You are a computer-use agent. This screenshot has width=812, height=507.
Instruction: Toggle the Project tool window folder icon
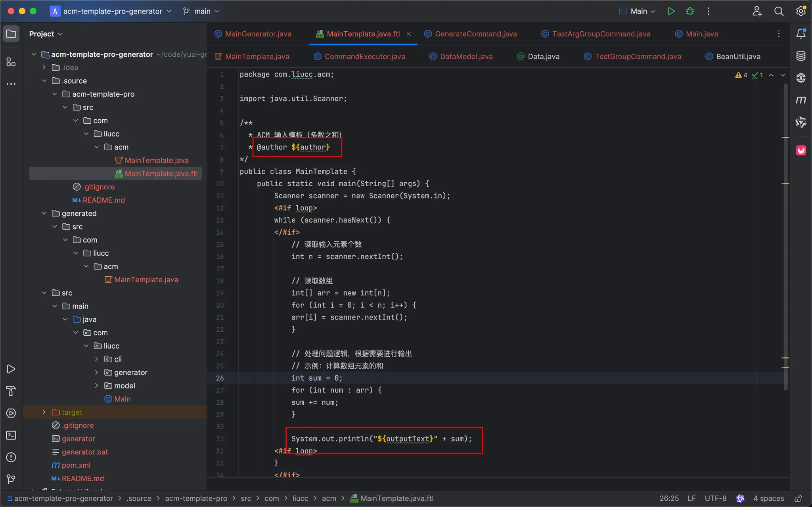[11, 34]
